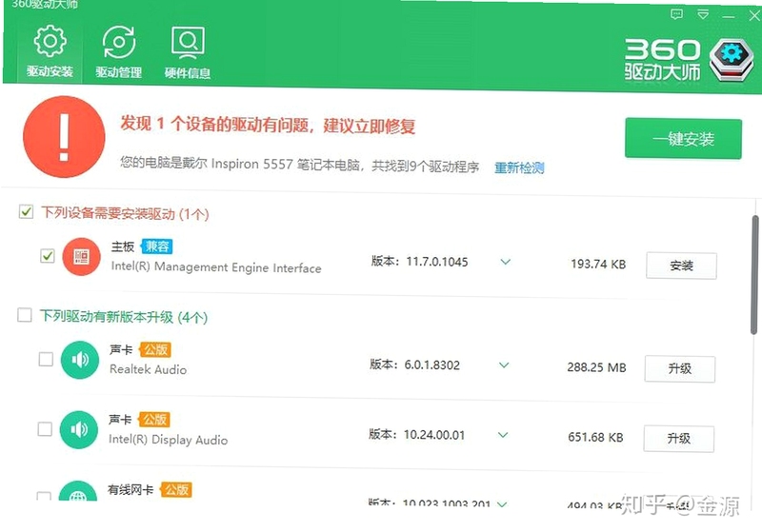Select the Intel(R) Display Audio name

click(x=169, y=440)
